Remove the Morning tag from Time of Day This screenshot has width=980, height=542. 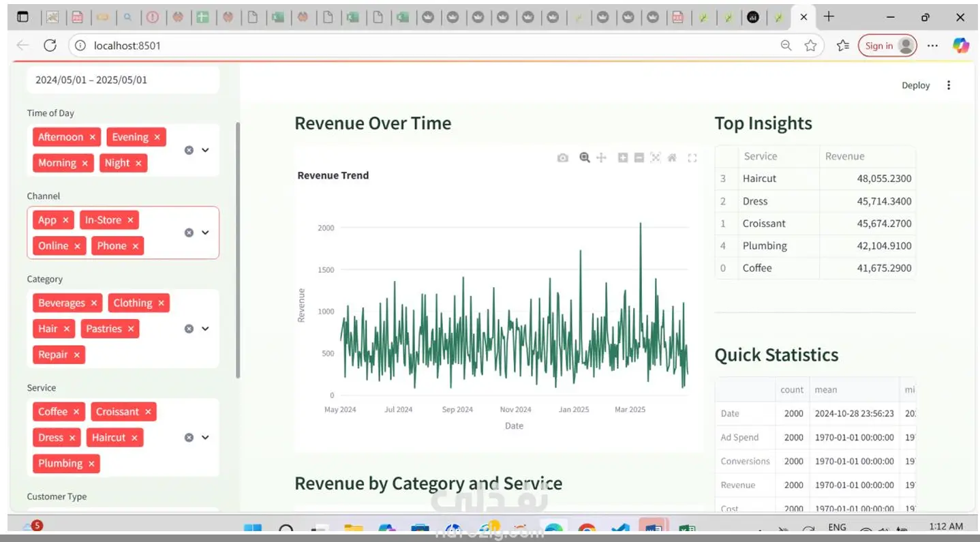(x=85, y=163)
